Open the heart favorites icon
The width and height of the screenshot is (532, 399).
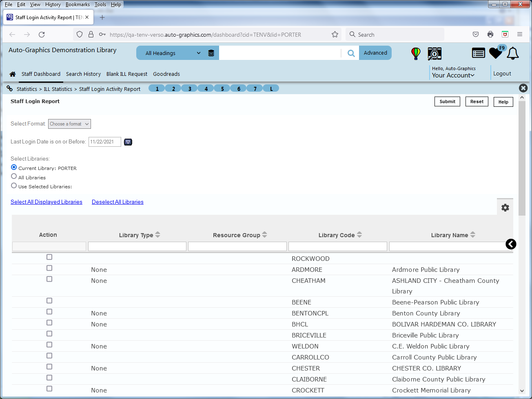(x=496, y=53)
